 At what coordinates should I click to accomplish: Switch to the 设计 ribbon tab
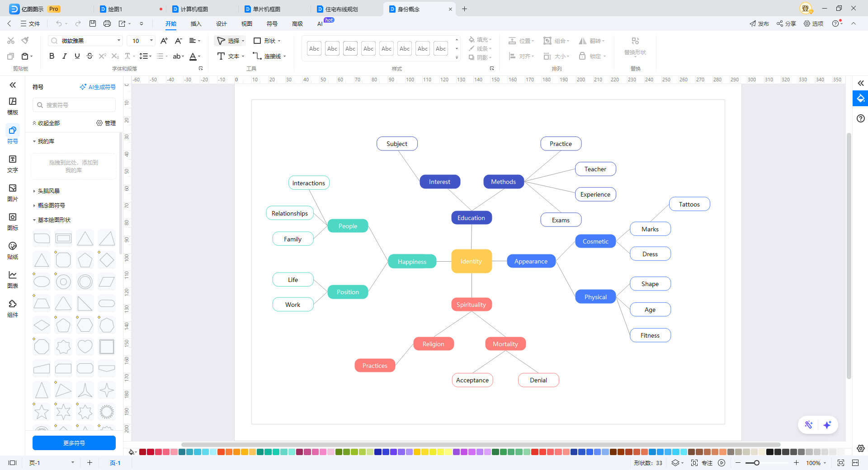(x=221, y=23)
